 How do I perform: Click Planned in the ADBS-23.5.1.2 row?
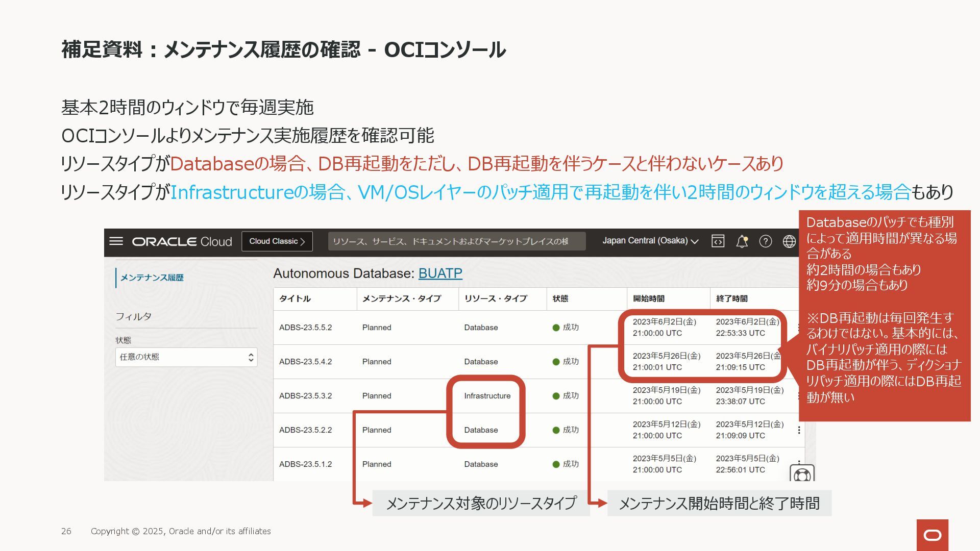(377, 464)
